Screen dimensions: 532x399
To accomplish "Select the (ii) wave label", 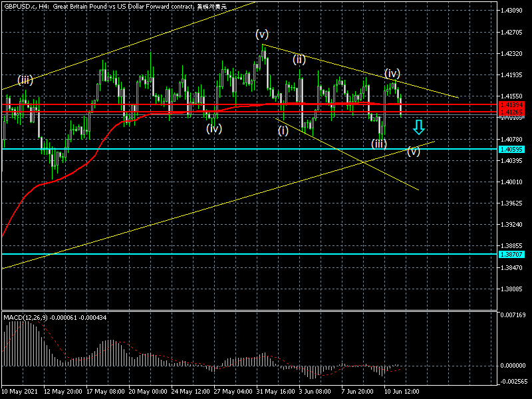I will coord(299,59).
